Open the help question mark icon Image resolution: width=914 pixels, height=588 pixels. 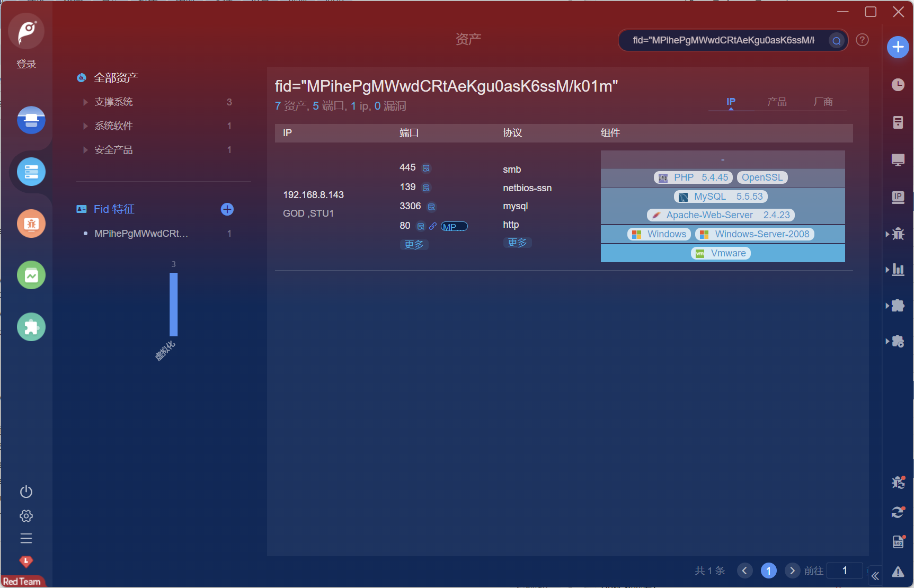862,40
